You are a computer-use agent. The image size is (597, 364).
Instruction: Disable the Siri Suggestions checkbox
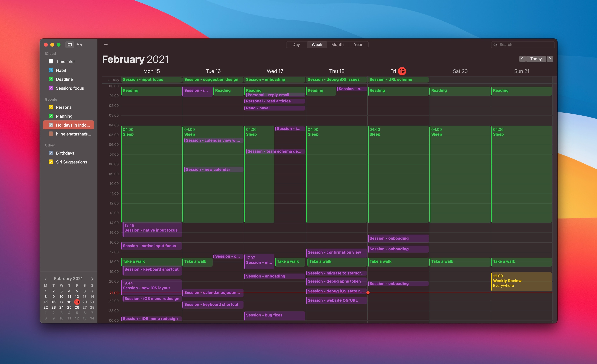(51, 162)
